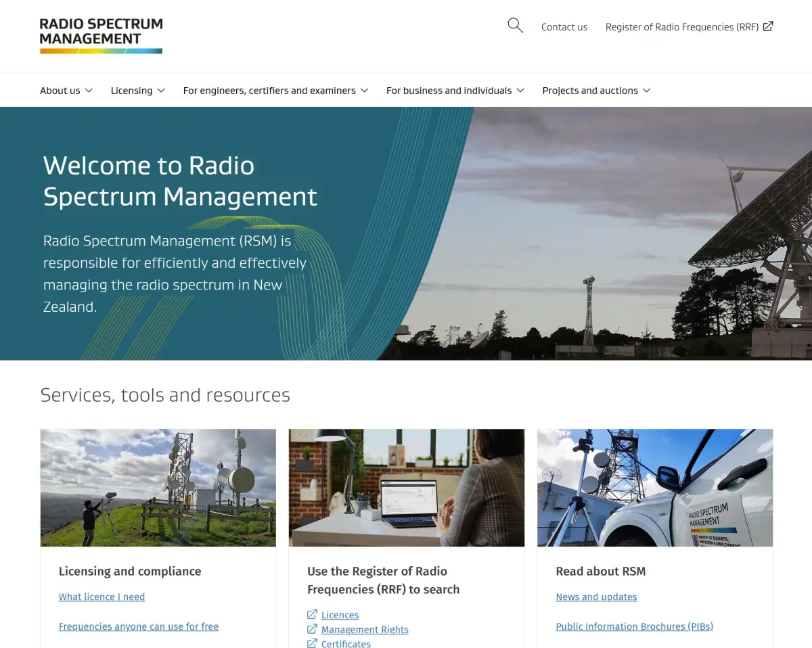The width and height of the screenshot is (812, 648).
Task: Expand the Projects and auctions dropdown
Action: (x=595, y=90)
